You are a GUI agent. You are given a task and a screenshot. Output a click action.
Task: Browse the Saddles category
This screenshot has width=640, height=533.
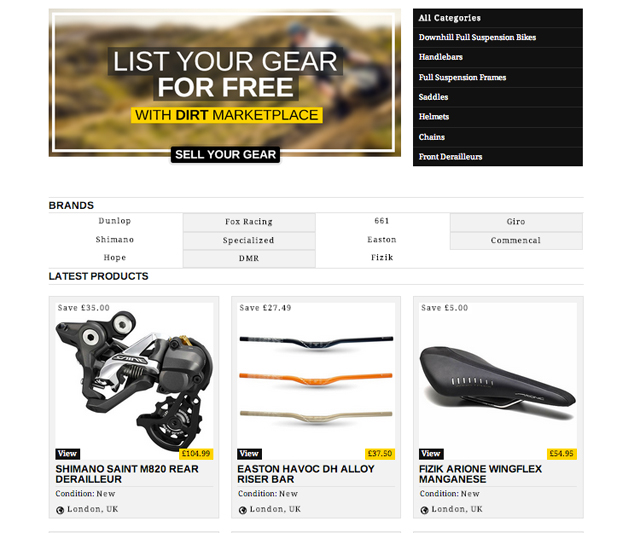498,97
